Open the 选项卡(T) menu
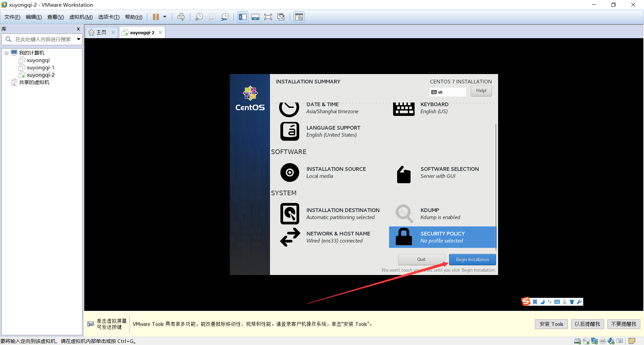The image size is (644, 345). (109, 17)
